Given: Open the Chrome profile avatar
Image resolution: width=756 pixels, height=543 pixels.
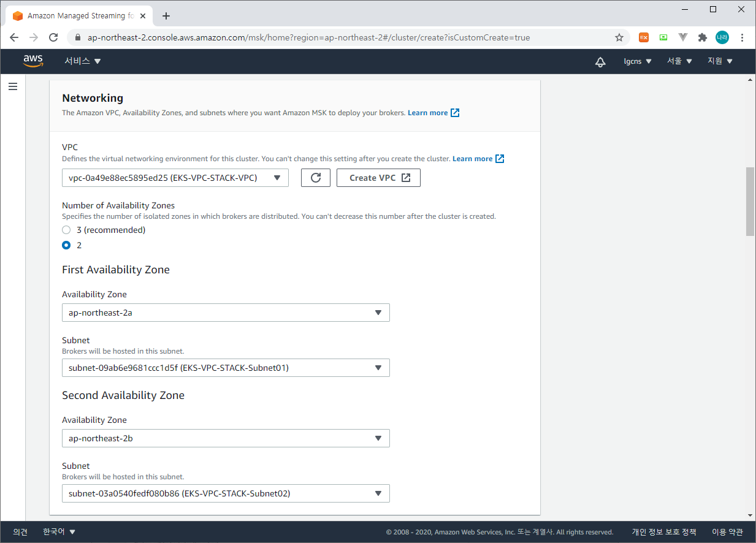Looking at the screenshot, I should (x=722, y=37).
